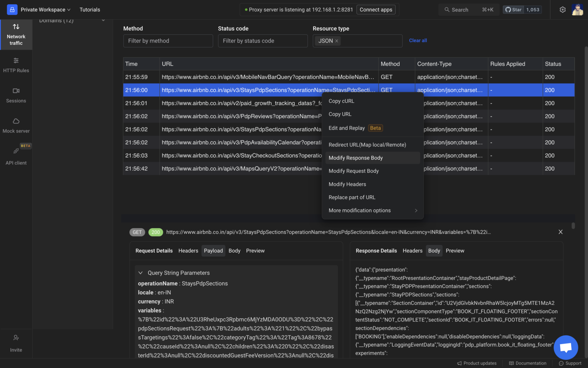
Task: Select Modify Headers from context menu
Action: (x=347, y=184)
